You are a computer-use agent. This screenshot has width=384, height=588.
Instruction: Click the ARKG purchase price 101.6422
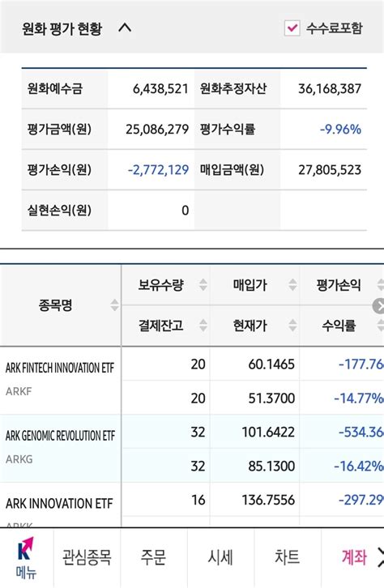click(x=268, y=432)
